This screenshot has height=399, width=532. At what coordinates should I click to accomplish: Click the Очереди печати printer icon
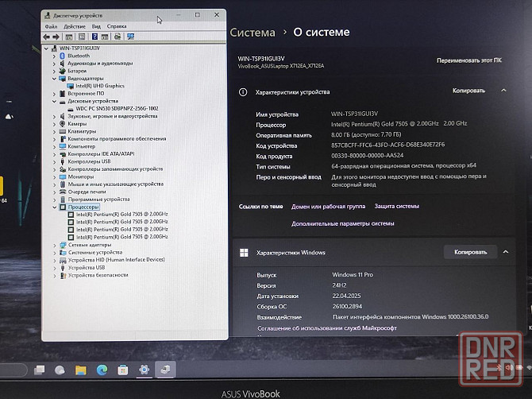(63, 192)
